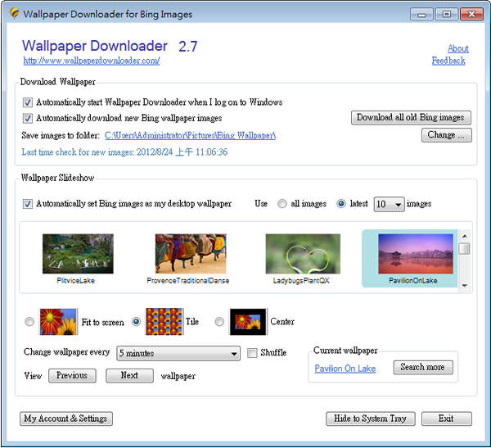Maximize the Wallpaper Downloader window
This screenshot has height=448, width=491.
[x=447, y=15]
